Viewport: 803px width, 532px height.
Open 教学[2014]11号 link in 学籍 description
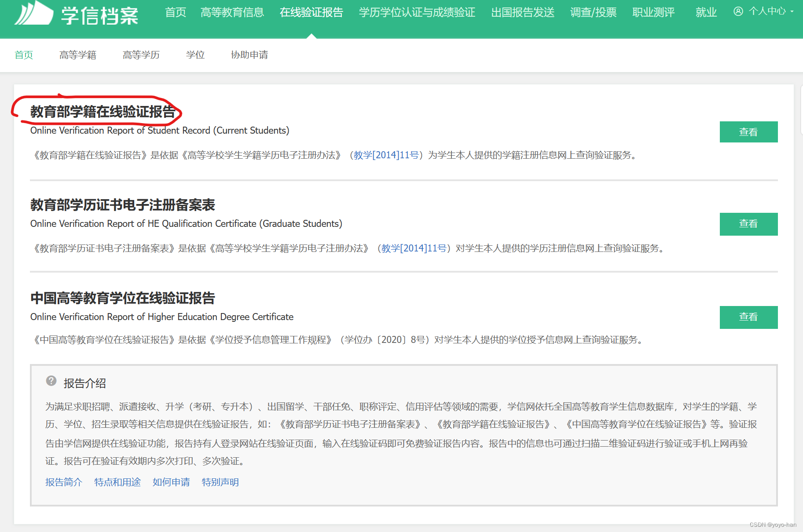click(386, 155)
